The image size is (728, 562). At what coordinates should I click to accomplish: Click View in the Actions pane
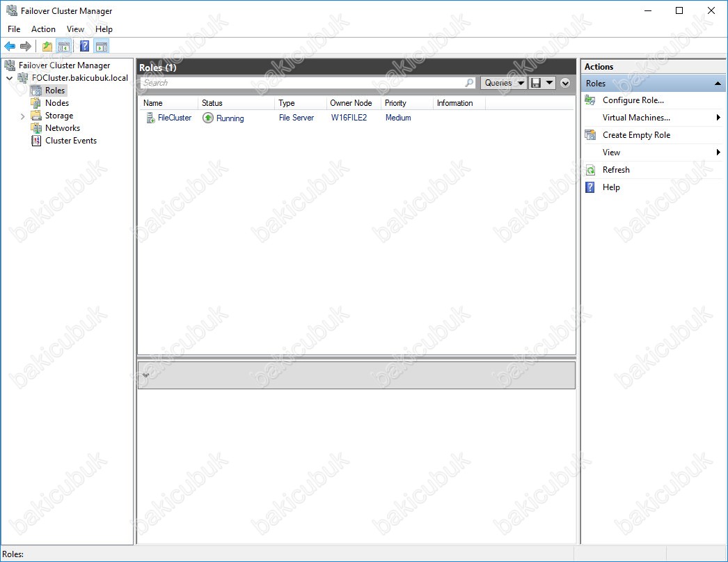tap(611, 153)
